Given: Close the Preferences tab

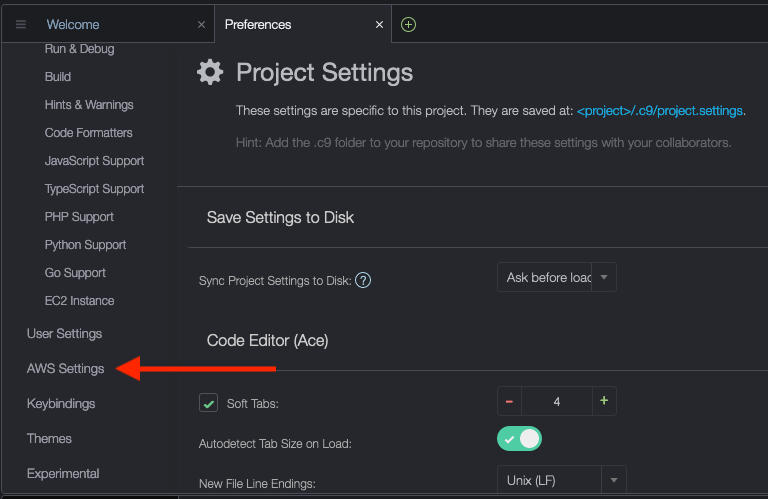Looking at the screenshot, I should pos(380,24).
